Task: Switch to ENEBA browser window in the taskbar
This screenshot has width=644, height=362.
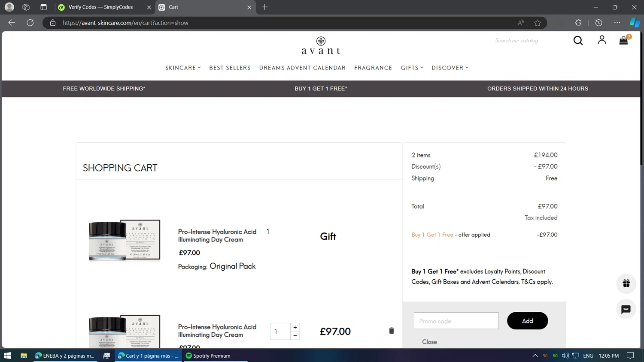Action: 65,356
